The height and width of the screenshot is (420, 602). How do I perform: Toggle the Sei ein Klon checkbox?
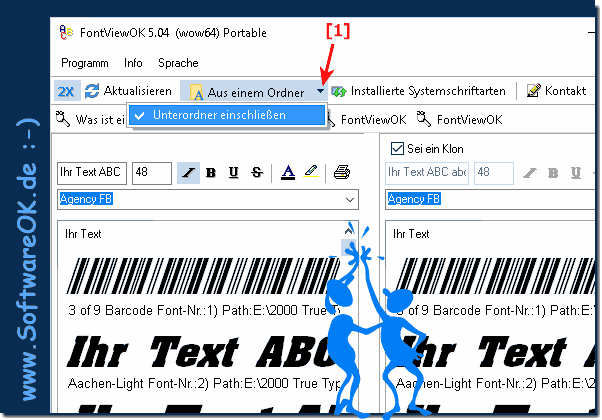(397, 149)
